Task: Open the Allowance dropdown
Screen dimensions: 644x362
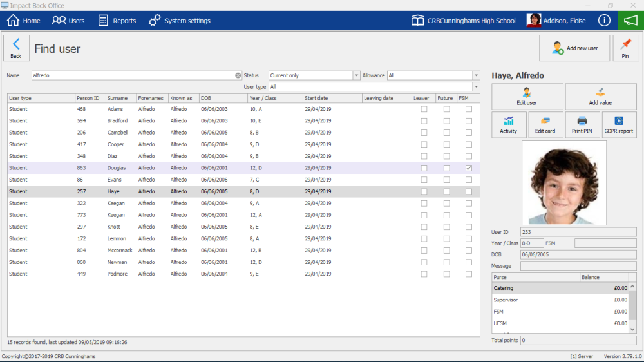Action: tap(476, 75)
